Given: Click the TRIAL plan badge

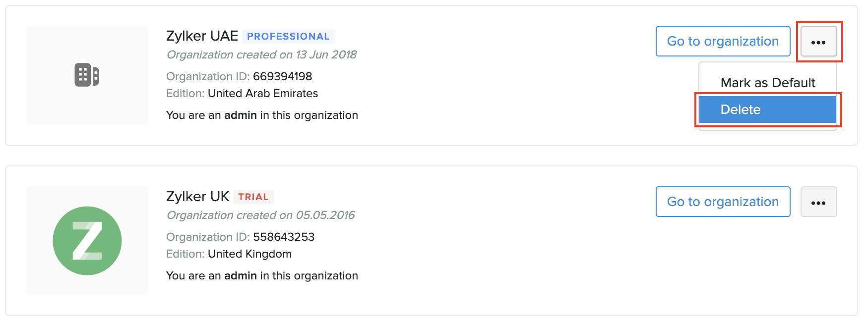Looking at the screenshot, I should tap(253, 197).
